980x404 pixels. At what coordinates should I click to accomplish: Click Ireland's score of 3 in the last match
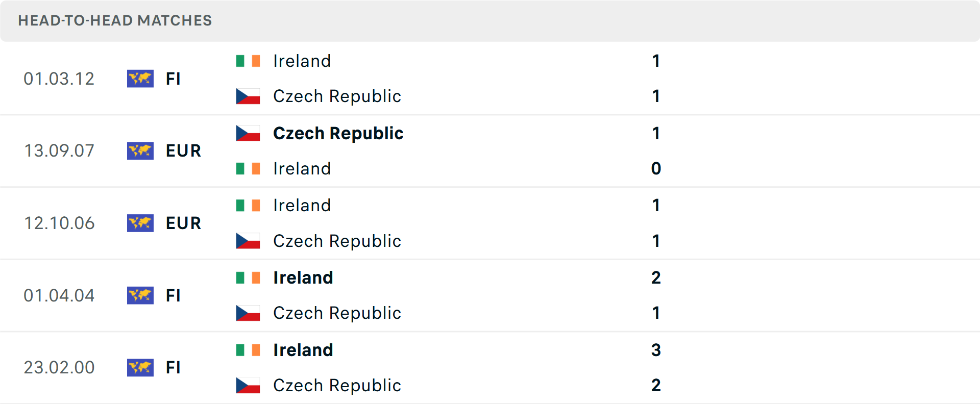coord(656,350)
